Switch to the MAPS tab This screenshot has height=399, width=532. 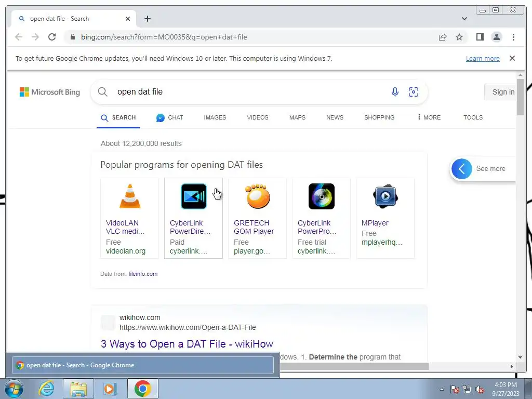coord(297,117)
